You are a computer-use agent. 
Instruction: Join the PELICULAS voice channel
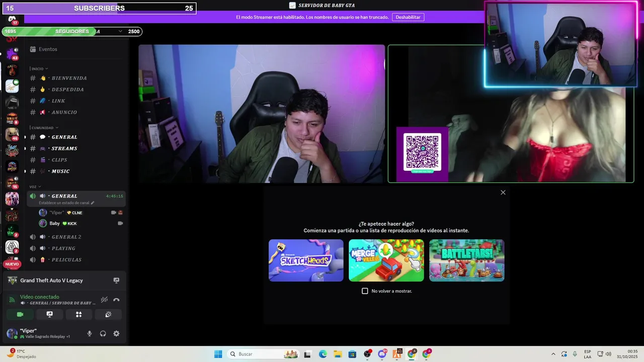tap(76, 259)
